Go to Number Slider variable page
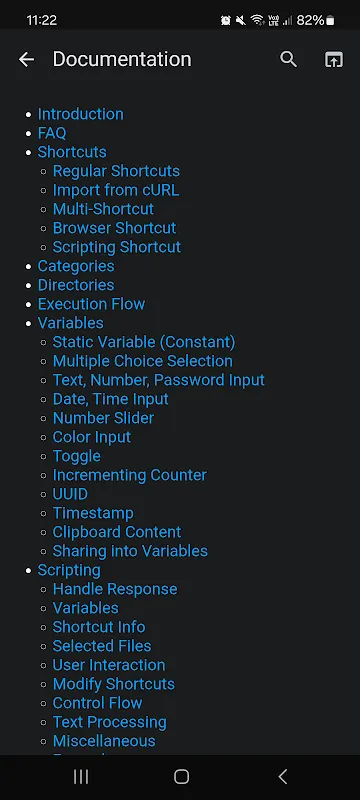 104,418
